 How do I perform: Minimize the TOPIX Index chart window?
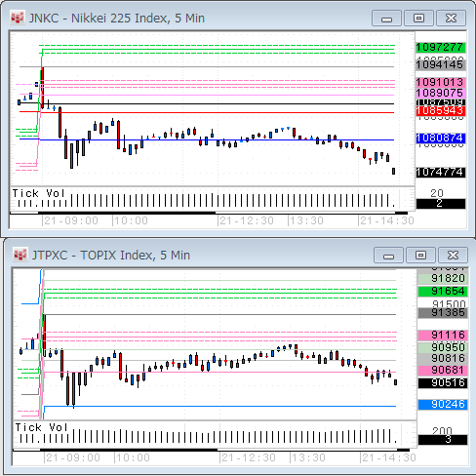[388, 256]
